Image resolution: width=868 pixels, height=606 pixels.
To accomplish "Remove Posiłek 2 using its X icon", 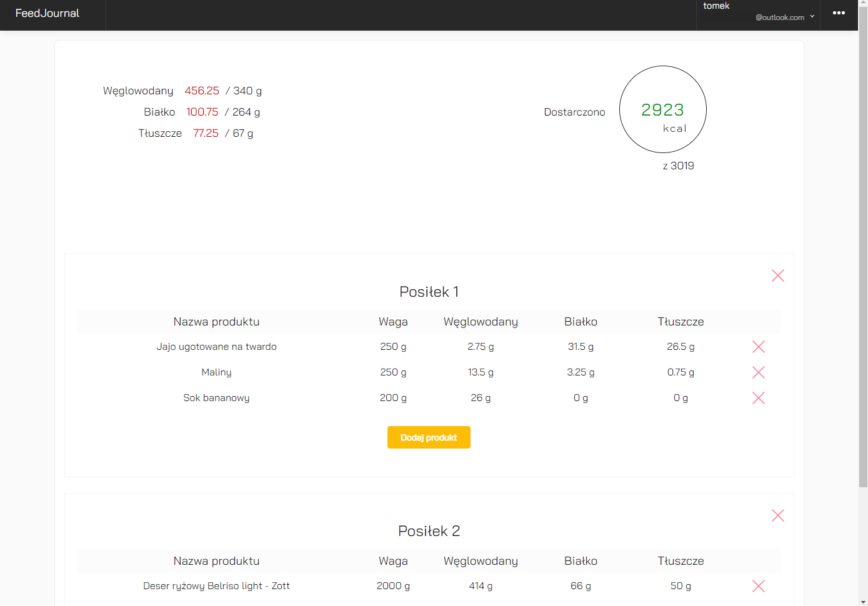I will pyautogui.click(x=777, y=515).
